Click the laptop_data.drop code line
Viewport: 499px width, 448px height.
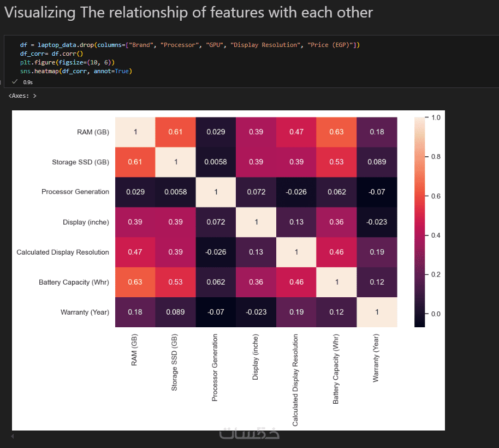pyautogui.click(x=190, y=45)
